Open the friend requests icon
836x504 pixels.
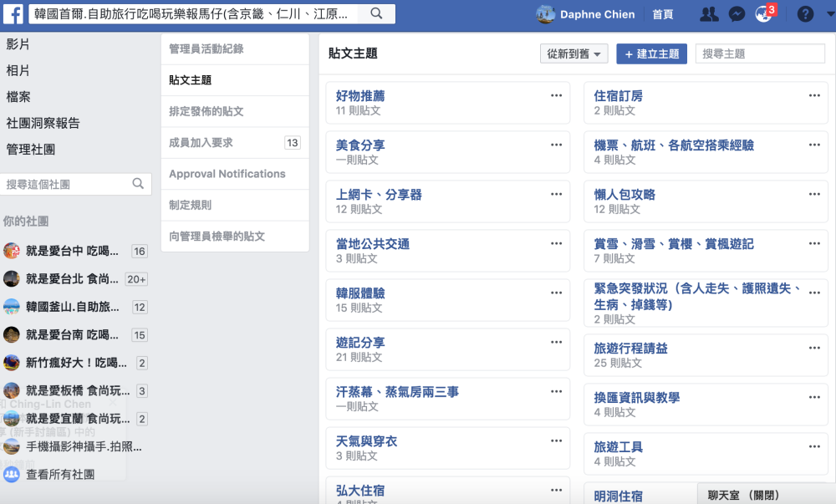coord(709,14)
